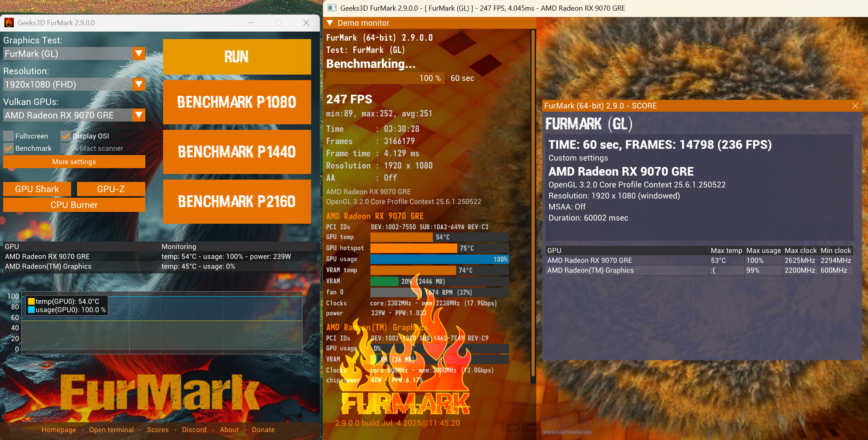The width and height of the screenshot is (868, 440).
Task: Click 'DEV:1002-7550 SUB:1DA2-649A REV:C2' text
Action: click(x=430, y=227)
